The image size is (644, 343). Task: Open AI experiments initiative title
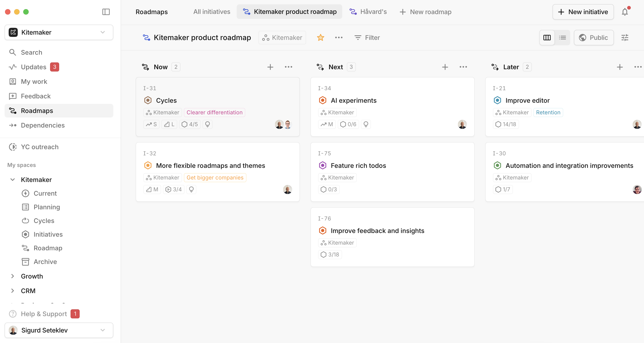click(353, 100)
